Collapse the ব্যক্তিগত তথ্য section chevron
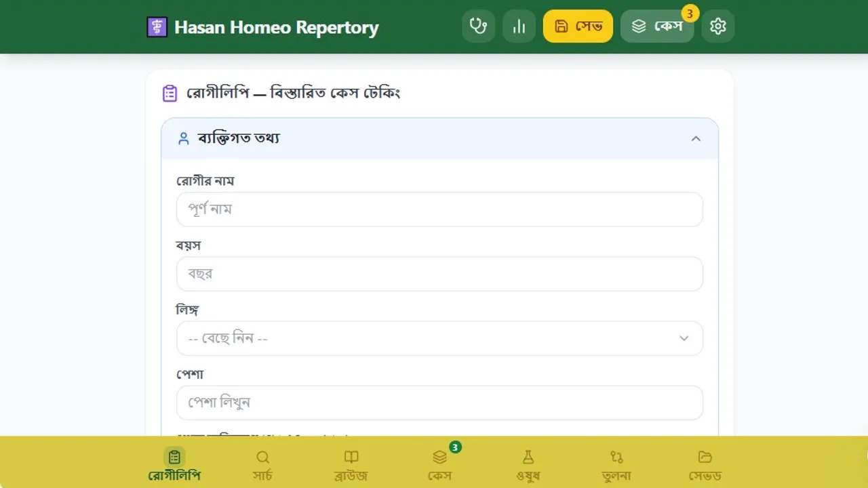868x488 pixels. [695, 138]
